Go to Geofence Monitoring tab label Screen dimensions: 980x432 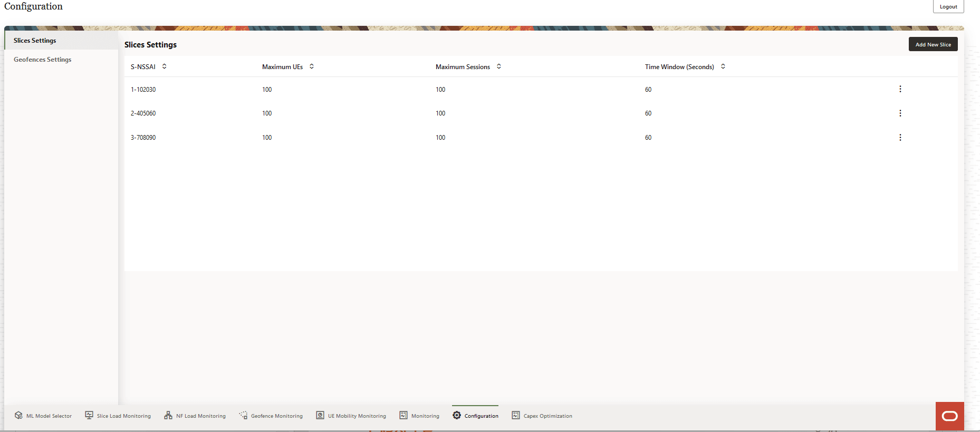tap(277, 416)
